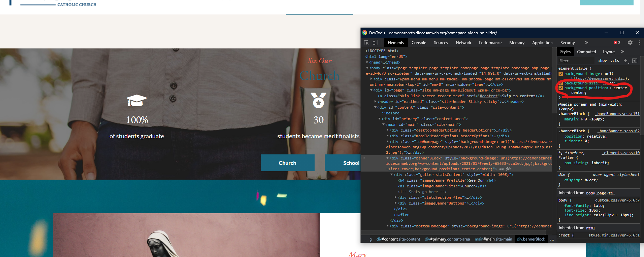The width and height of the screenshot is (644, 257).
Task: Click the Church button on the banner
Action: [x=287, y=163]
